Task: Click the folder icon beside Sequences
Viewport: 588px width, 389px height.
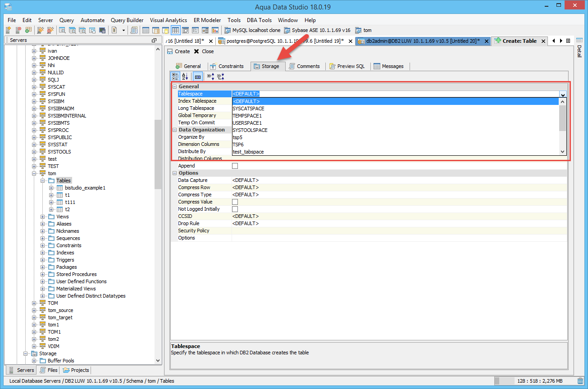Action: click(51, 238)
